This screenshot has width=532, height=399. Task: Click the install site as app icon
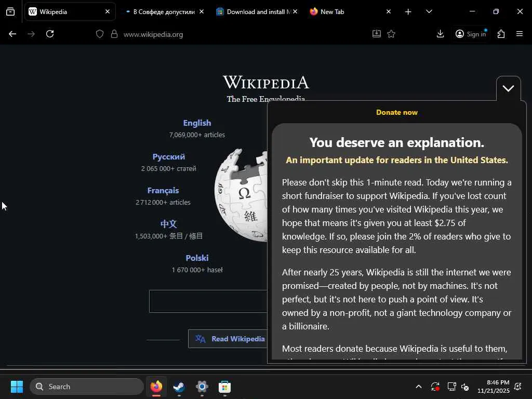(x=377, y=34)
